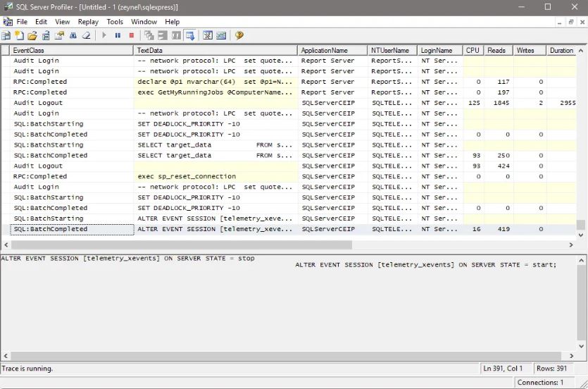588x389 pixels.
Task: Click the CPU column header
Action: pyautogui.click(x=473, y=50)
